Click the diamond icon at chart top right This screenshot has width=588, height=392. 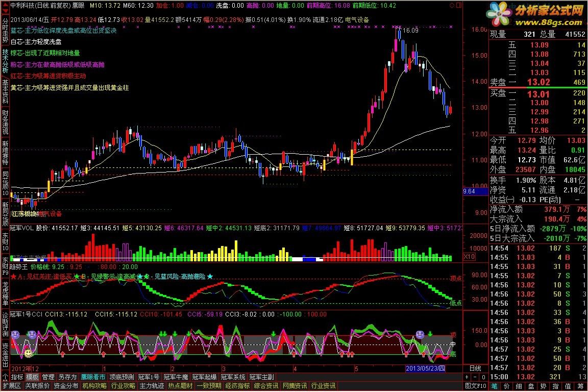[452, 5]
